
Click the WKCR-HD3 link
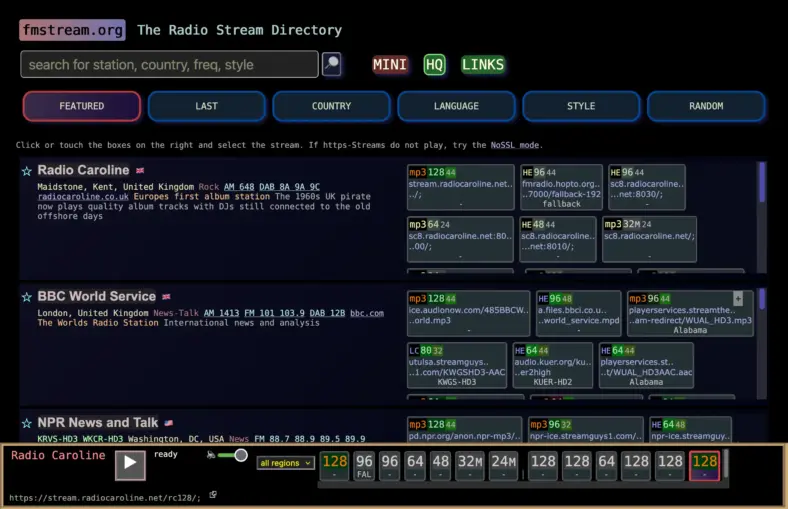[x=103, y=439]
